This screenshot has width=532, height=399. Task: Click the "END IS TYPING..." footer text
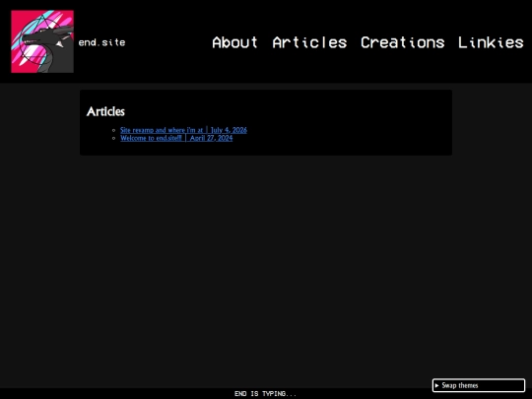click(265, 393)
